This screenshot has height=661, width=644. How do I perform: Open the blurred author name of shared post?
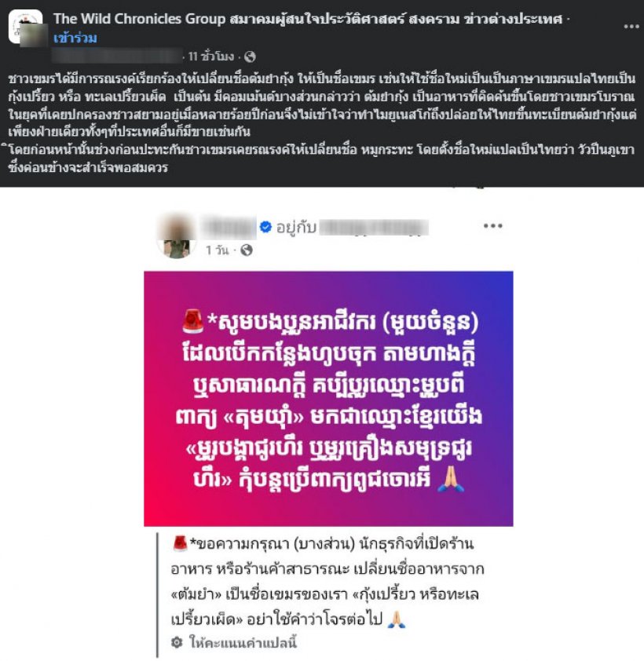pos(229,227)
